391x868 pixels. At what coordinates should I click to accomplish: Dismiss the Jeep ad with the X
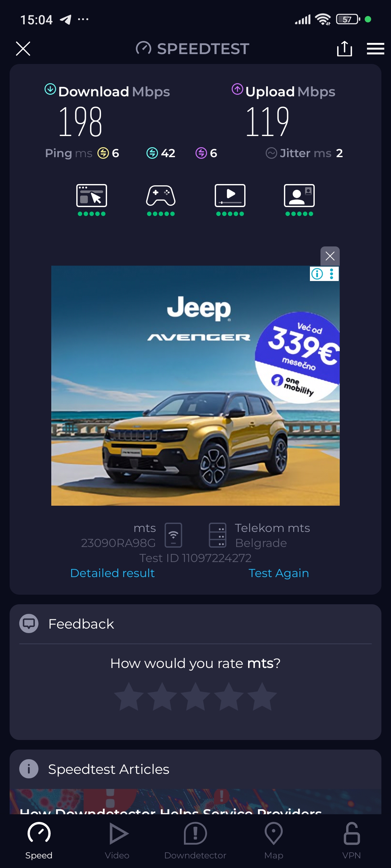point(330,256)
